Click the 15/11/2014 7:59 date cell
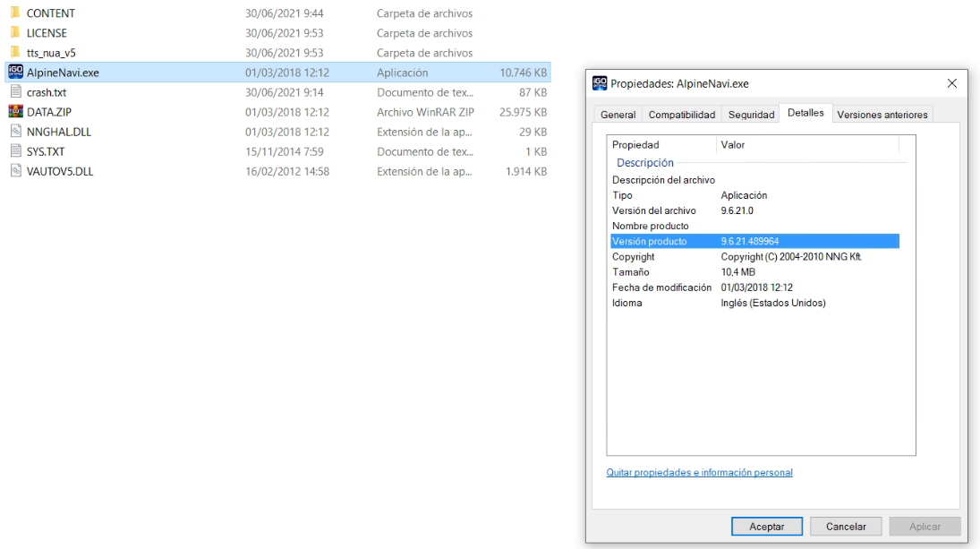The image size is (980, 549). (x=284, y=151)
